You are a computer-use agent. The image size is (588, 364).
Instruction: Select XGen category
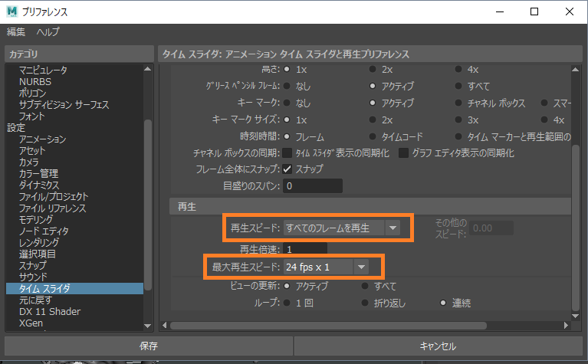coord(31,323)
